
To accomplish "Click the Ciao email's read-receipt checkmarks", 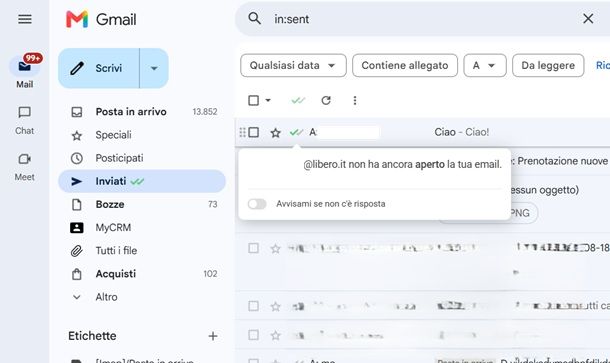I will pos(296,132).
